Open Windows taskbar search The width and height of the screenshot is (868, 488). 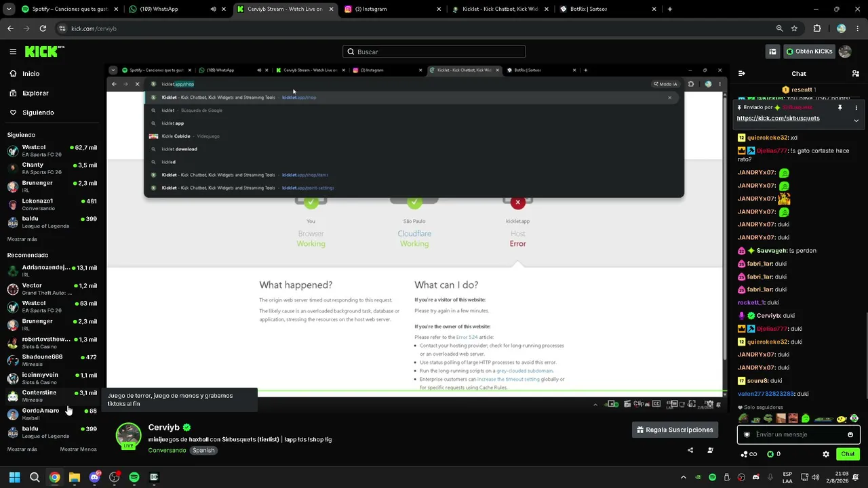pos(35,477)
